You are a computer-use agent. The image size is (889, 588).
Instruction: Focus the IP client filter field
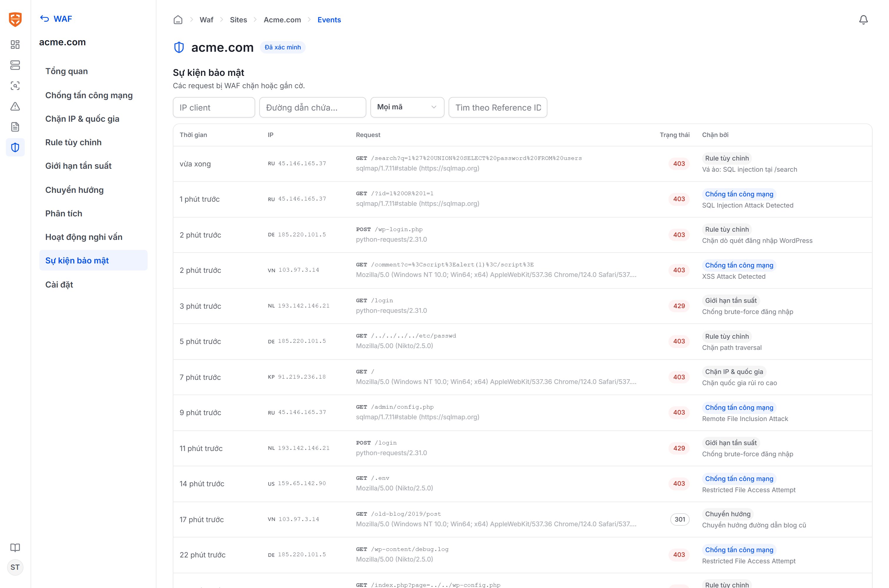(x=214, y=107)
